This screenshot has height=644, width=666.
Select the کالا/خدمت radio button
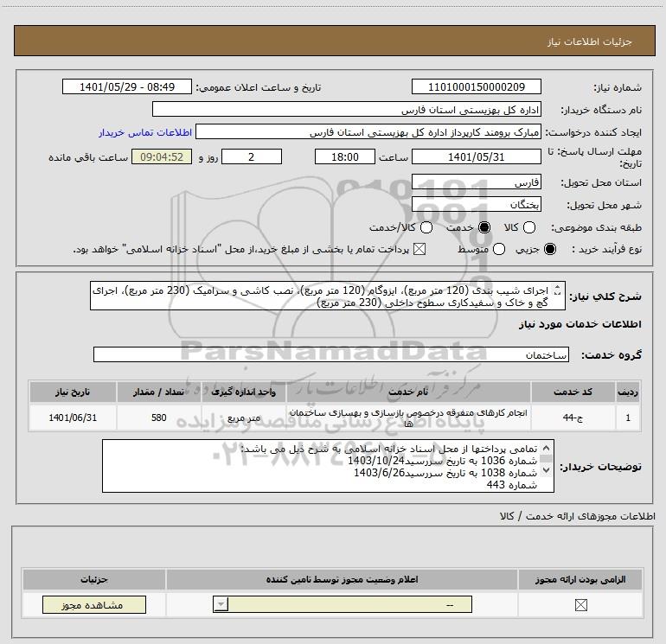tap(426, 228)
